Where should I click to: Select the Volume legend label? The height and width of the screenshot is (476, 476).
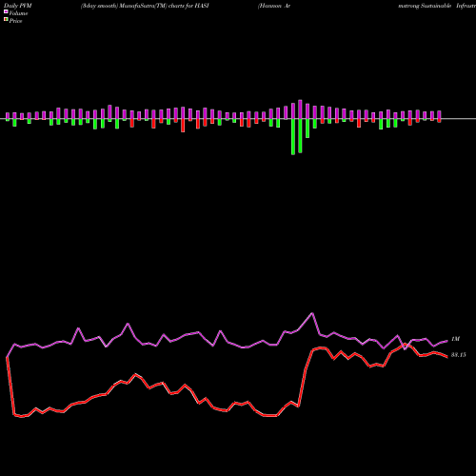18,13
